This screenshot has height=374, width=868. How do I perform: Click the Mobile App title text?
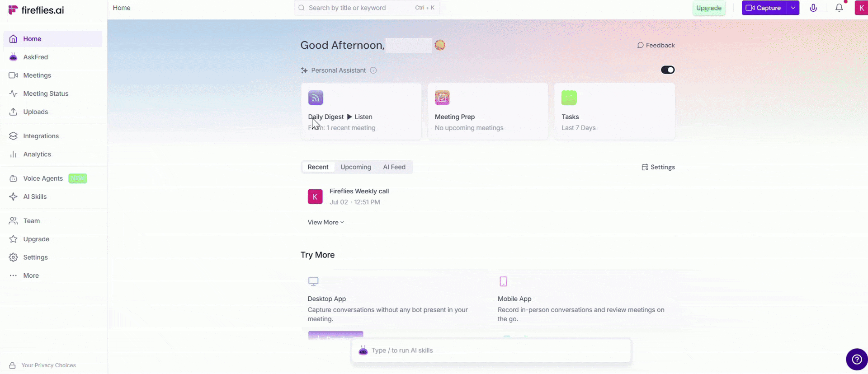[514, 299]
